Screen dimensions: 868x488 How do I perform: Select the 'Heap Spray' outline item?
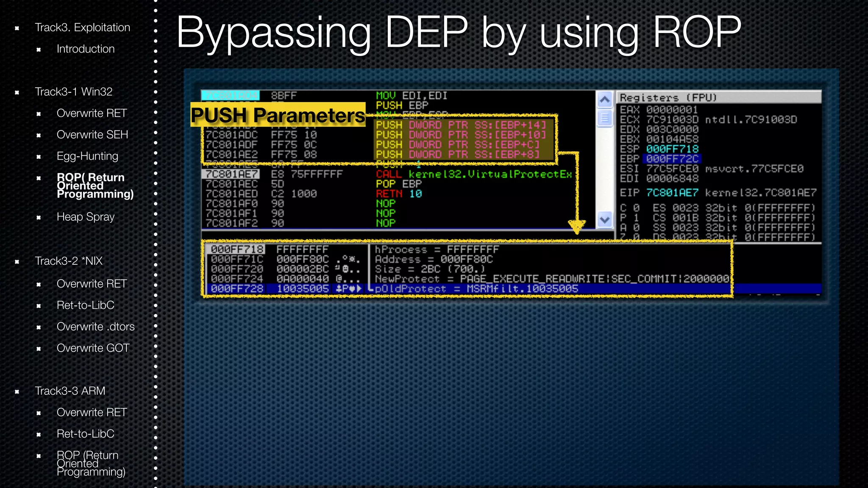86,217
